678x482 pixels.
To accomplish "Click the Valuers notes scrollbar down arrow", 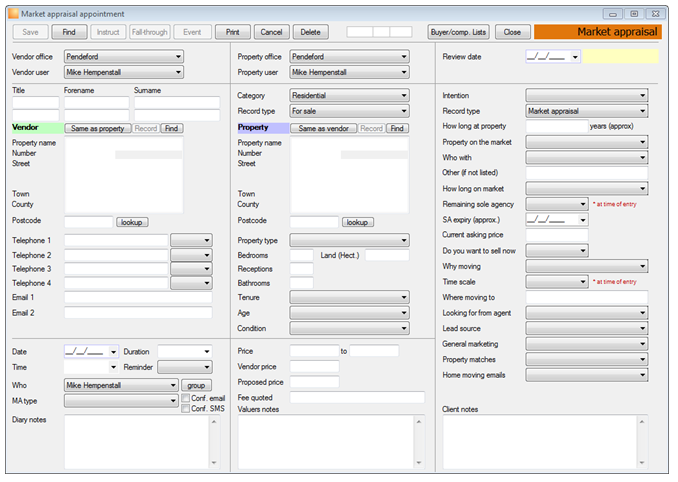I will 419,463.
